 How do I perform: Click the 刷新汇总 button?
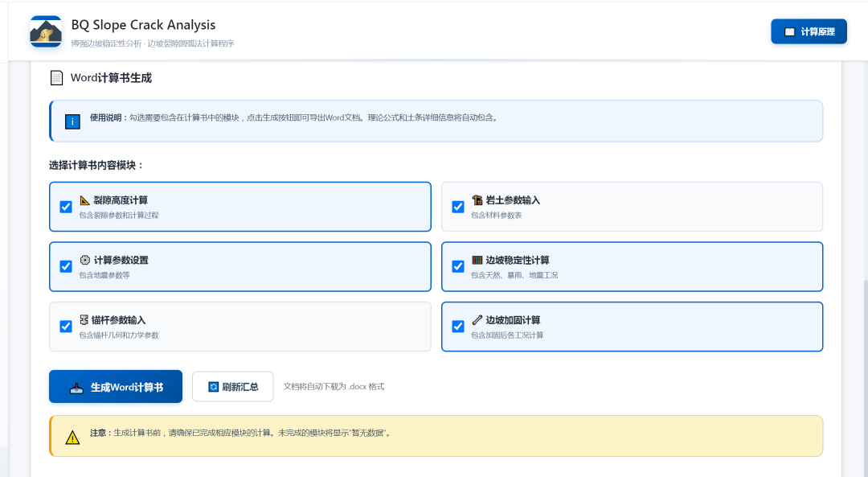coord(232,387)
